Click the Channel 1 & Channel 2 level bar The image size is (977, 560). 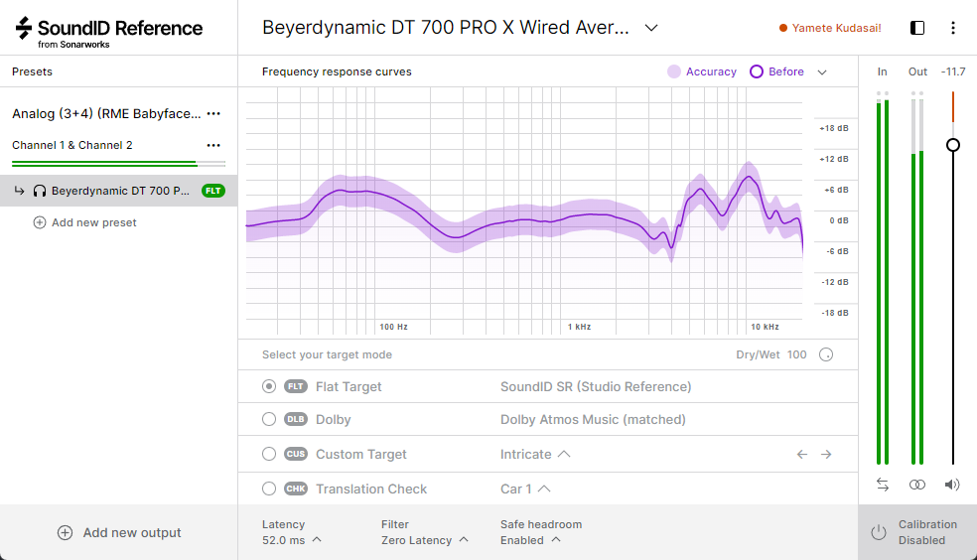(118, 163)
